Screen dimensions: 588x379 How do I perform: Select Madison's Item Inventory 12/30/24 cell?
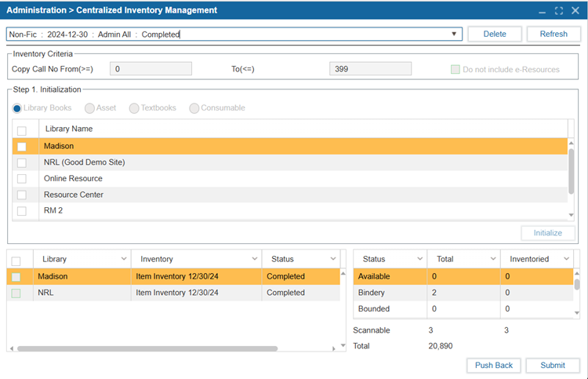[x=196, y=276]
